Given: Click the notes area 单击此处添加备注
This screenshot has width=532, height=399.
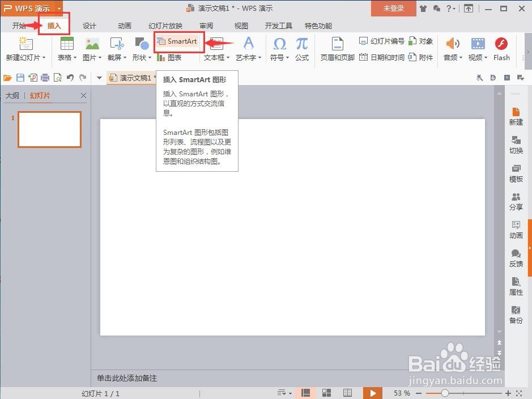Looking at the screenshot, I should click(x=126, y=378).
